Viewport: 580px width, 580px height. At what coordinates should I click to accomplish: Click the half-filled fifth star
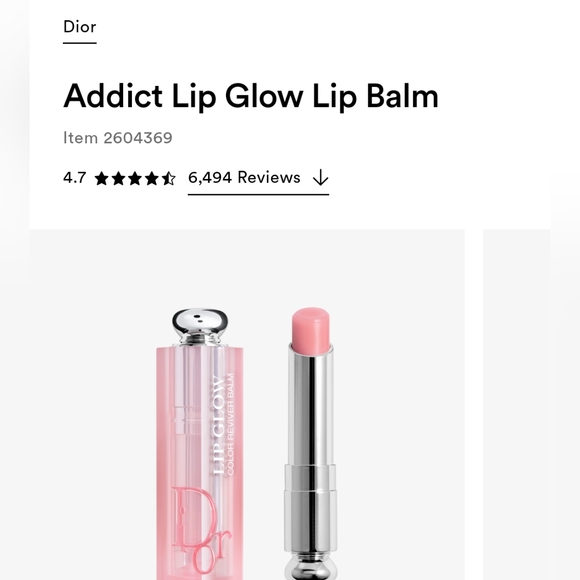pos(169,179)
